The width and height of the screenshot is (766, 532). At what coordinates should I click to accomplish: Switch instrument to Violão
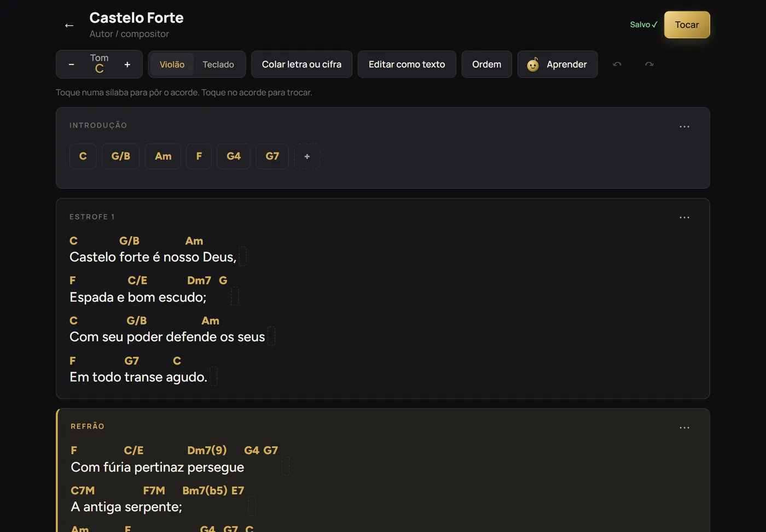[x=172, y=65]
